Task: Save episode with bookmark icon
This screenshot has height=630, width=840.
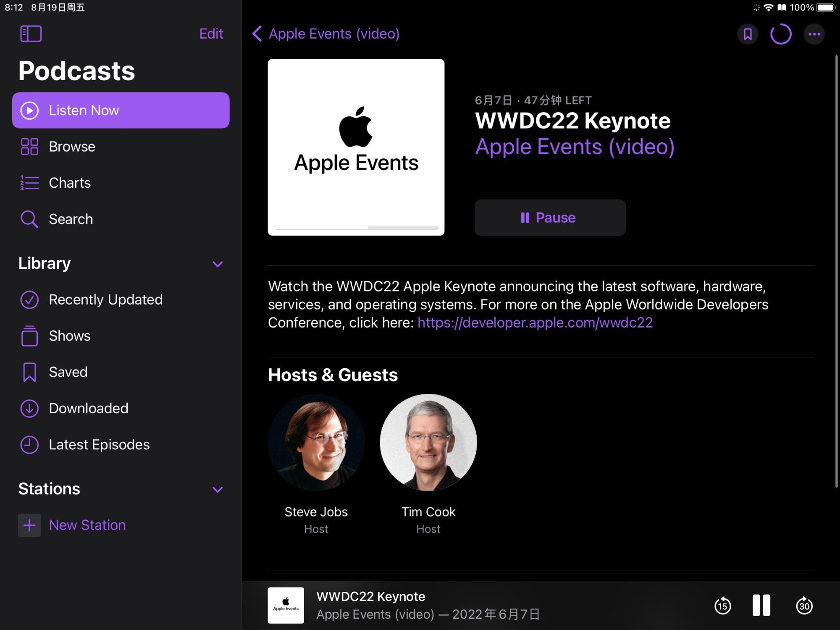Action: (748, 34)
